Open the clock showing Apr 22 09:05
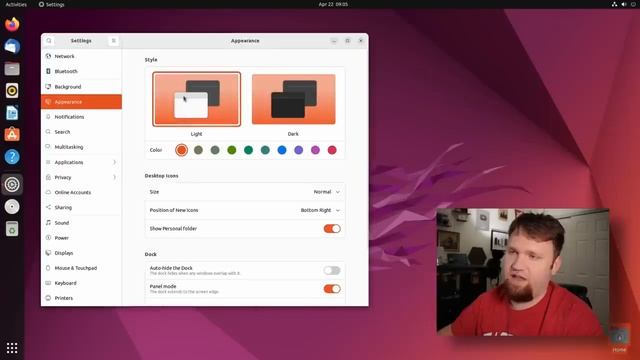 (x=333, y=4)
